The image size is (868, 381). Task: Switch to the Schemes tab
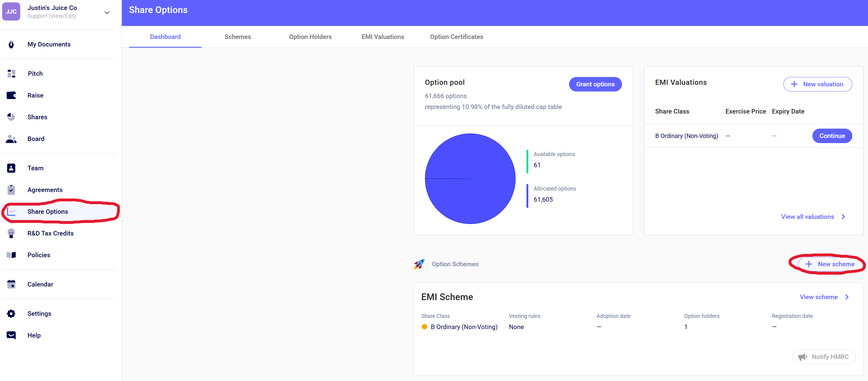click(x=238, y=37)
